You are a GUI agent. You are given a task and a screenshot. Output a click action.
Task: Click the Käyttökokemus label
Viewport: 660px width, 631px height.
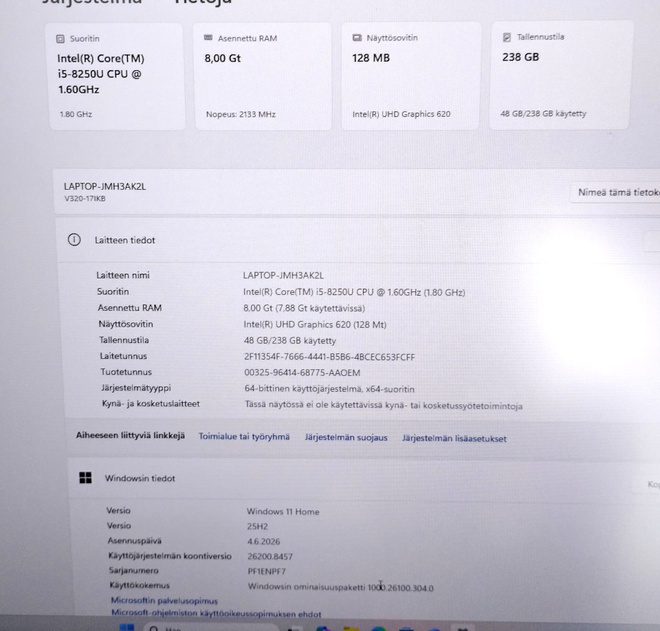[140, 585]
